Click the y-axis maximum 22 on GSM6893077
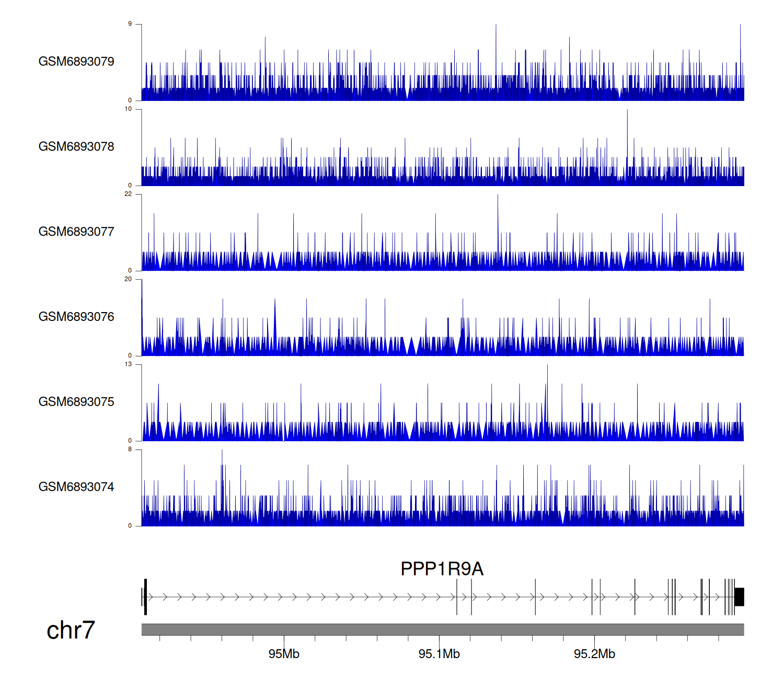This screenshot has width=784, height=690. (x=128, y=194)
